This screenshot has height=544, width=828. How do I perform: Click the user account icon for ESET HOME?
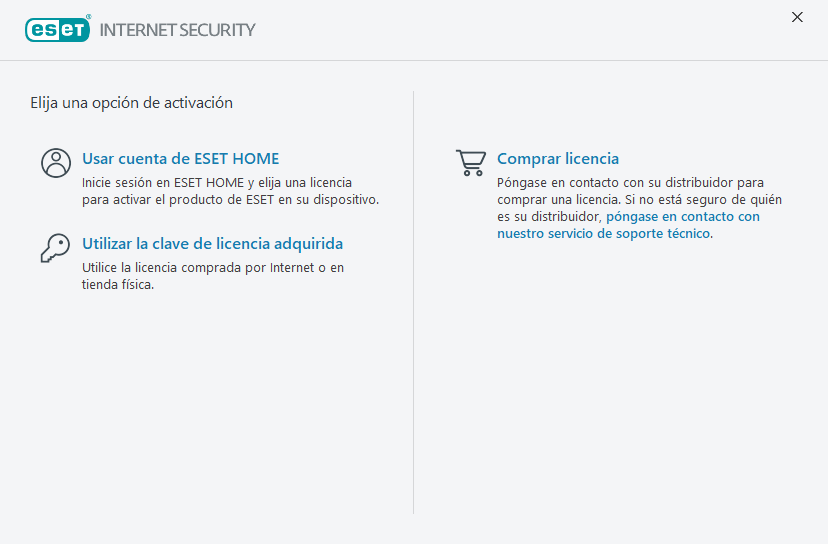click(56, 163)
